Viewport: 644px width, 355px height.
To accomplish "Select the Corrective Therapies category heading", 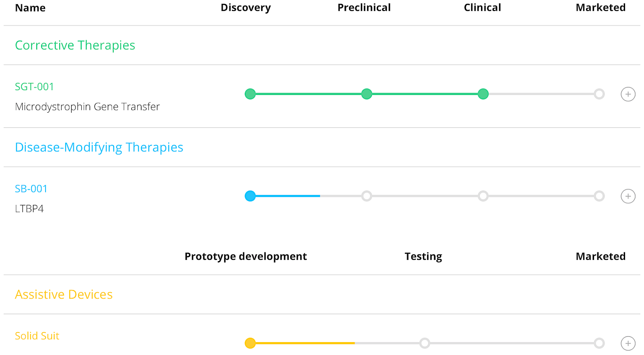I will point(75,45).
